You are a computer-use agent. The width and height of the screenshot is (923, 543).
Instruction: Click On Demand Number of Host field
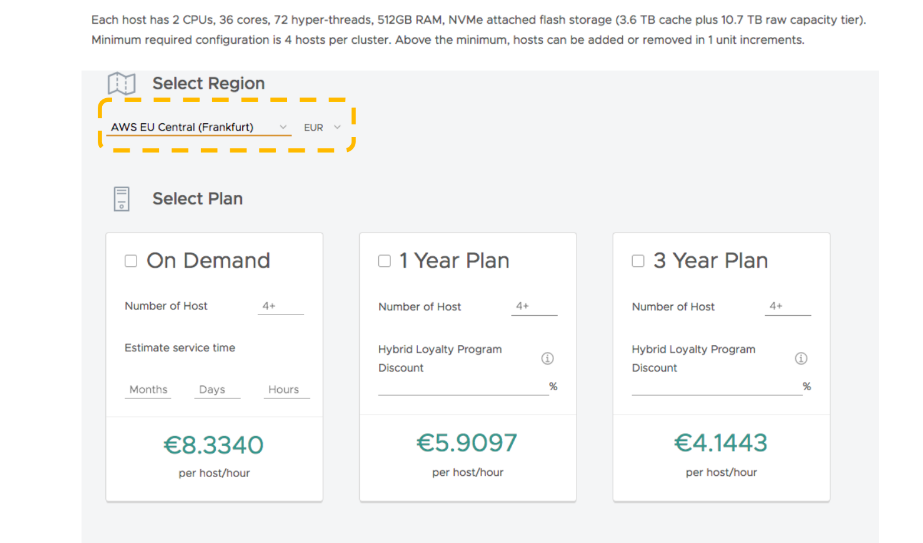click(281, 306)
